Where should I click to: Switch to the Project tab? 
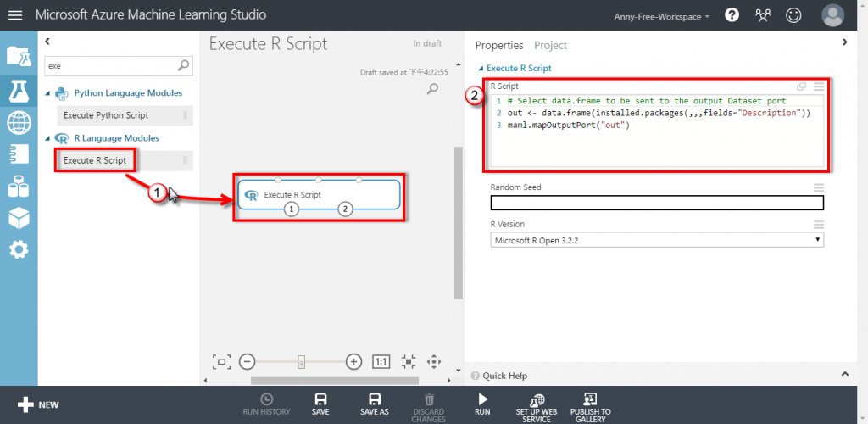pyautogui.click(x=551, y=46)
